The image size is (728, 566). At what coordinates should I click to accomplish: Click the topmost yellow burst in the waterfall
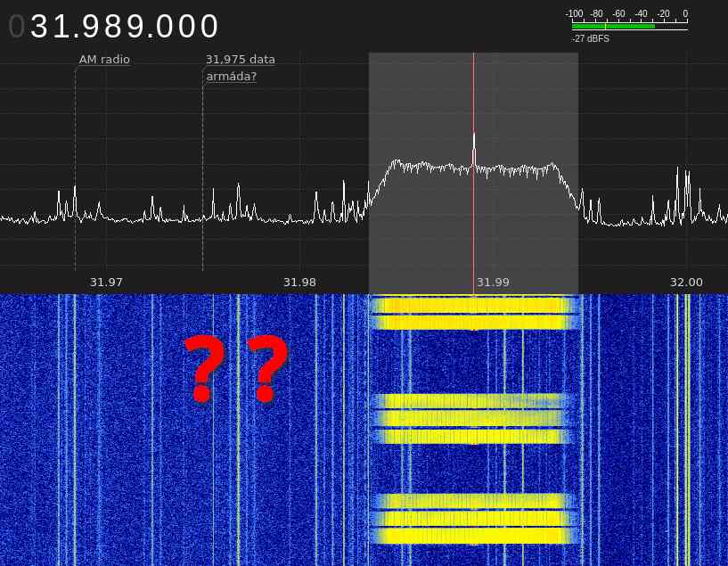472,313
